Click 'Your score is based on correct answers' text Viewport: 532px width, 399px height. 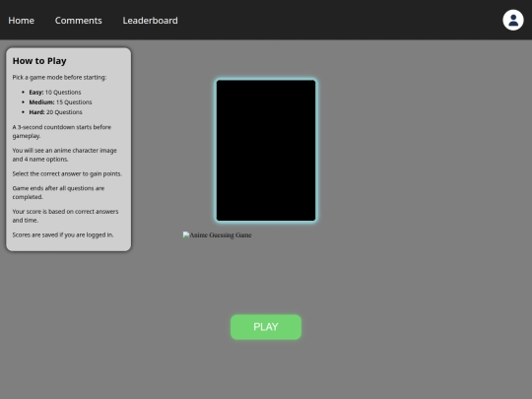(65, 216)
